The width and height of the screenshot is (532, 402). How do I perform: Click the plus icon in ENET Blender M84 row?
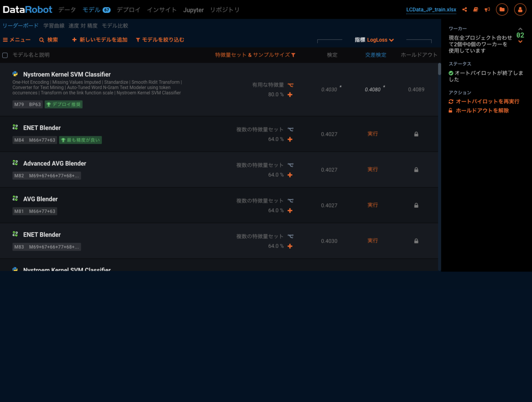[290, 139]
